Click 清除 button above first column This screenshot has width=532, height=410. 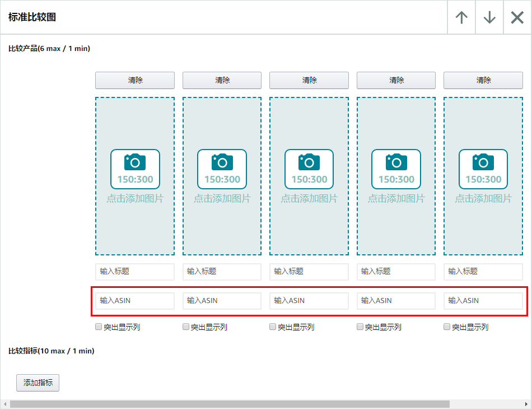click(135, 80)
